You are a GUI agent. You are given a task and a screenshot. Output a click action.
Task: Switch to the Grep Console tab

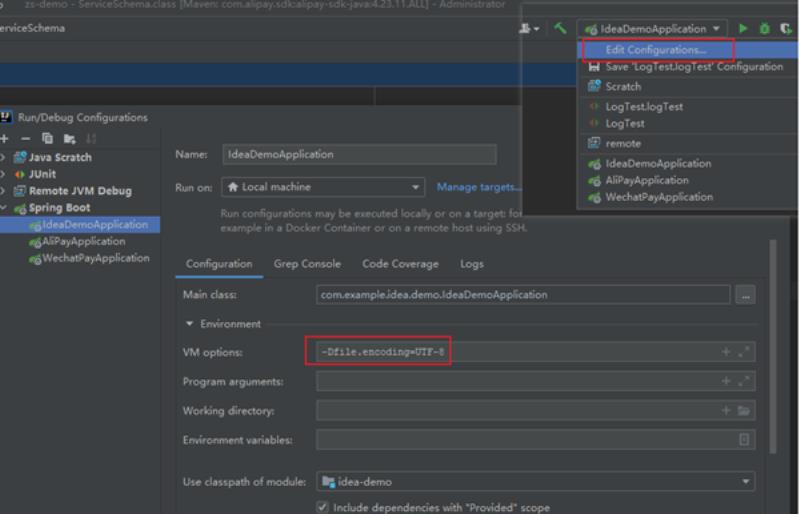coord(307,264)
